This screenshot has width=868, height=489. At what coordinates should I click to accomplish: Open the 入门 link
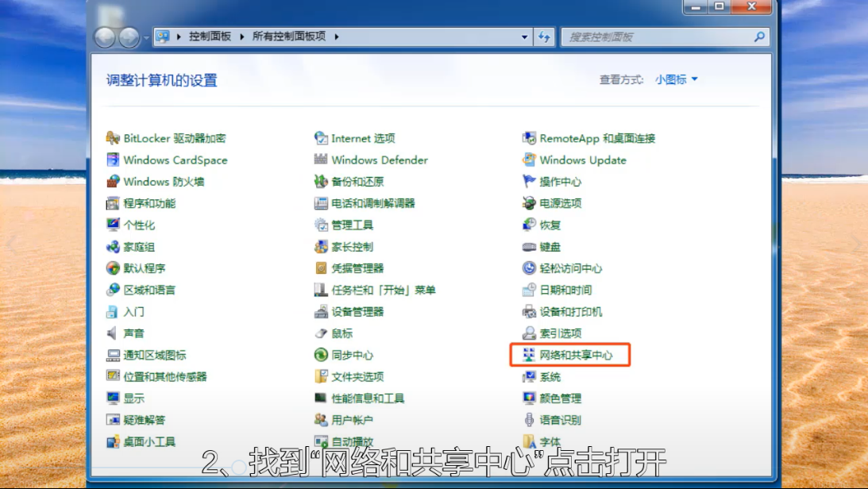(x=133, y=311)
